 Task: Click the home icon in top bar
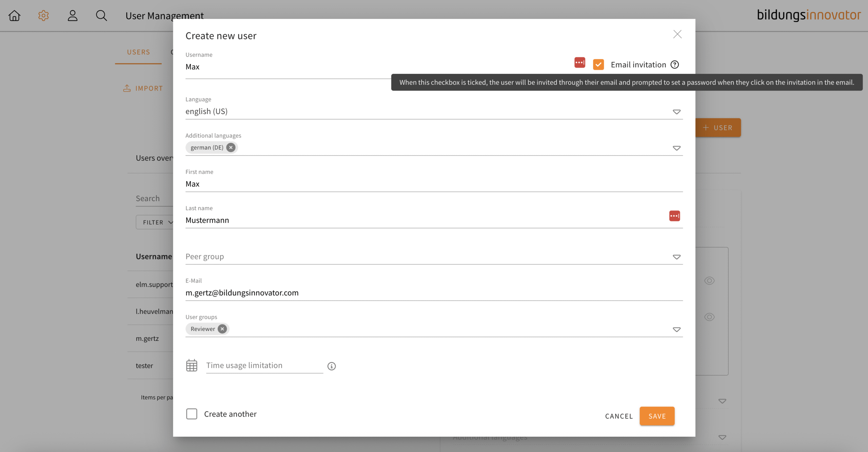14,16
